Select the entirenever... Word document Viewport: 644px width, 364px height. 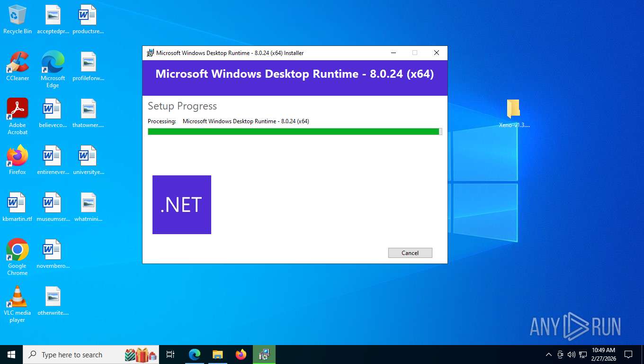(53, 160)
